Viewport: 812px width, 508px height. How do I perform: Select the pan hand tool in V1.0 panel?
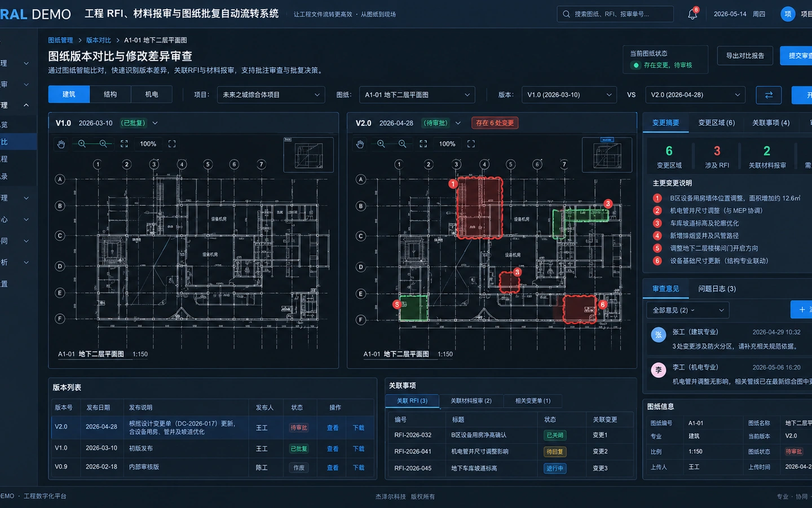[61, 144]
